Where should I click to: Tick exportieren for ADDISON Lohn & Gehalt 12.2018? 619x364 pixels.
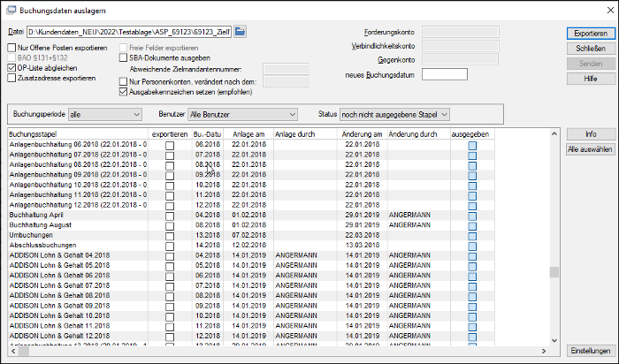pos(170,337)
